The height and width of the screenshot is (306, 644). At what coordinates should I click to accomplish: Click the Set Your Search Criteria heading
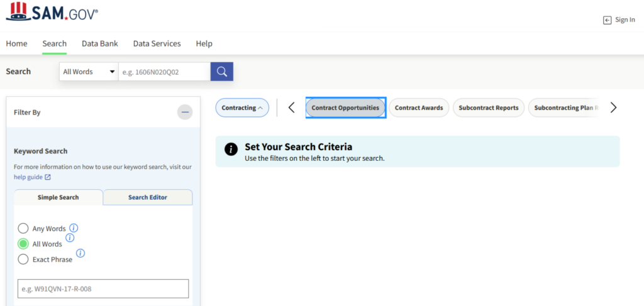pyautogui.click(x=299, y=147)
